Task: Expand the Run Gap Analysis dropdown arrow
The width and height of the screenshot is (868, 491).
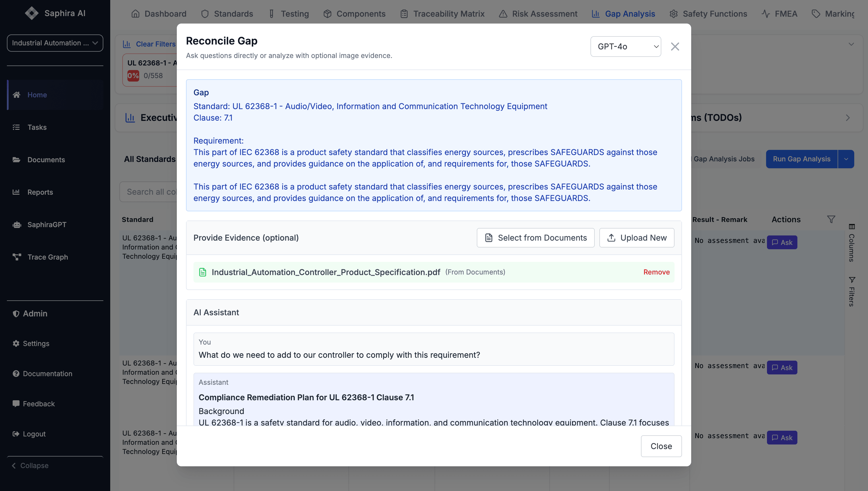Action: click(x=846, y=159)
